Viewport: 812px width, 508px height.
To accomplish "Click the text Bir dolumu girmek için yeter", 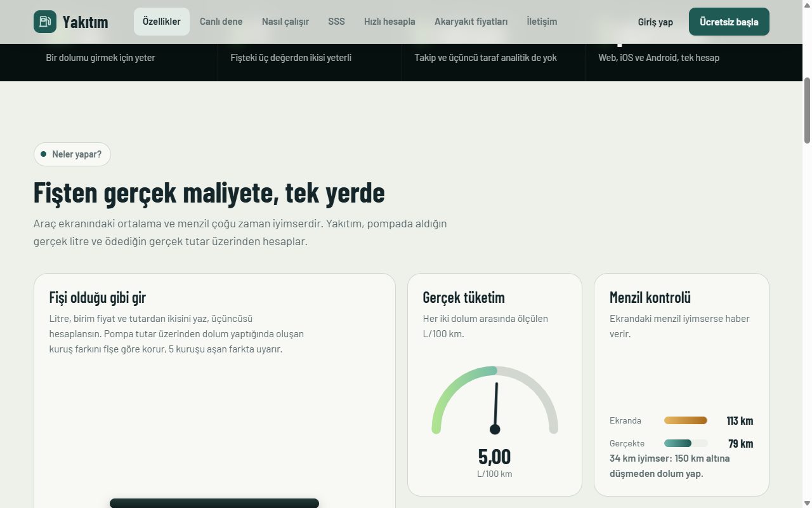I will tap(100, 58).
